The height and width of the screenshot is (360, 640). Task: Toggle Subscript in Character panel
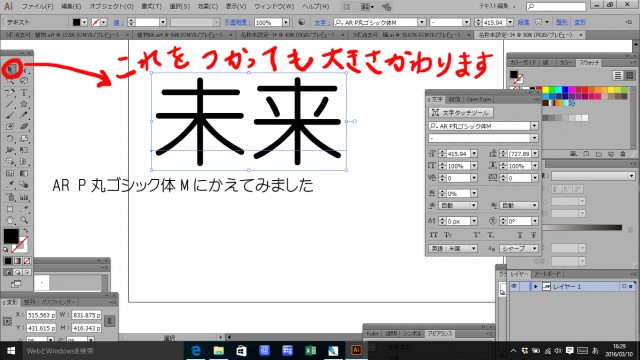coord(491,235)
